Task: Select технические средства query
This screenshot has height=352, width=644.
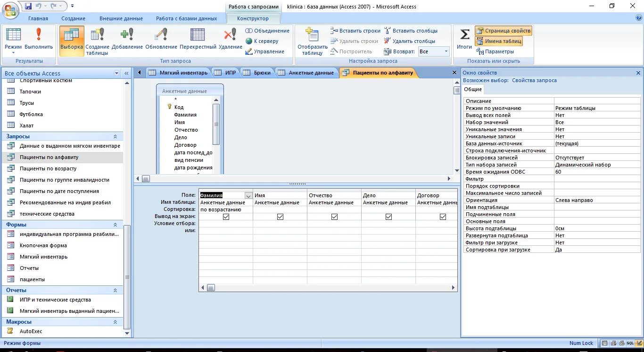Action: click(63, 214)
